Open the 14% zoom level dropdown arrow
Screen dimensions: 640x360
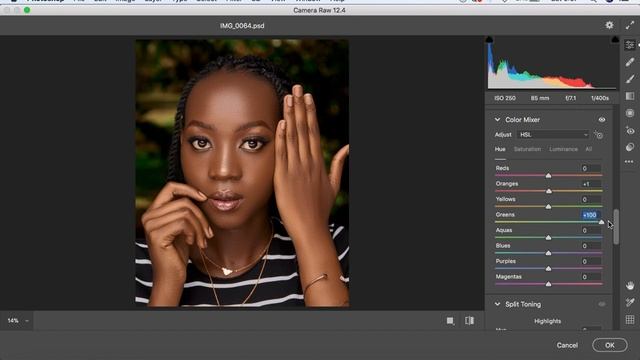(27, 321)
